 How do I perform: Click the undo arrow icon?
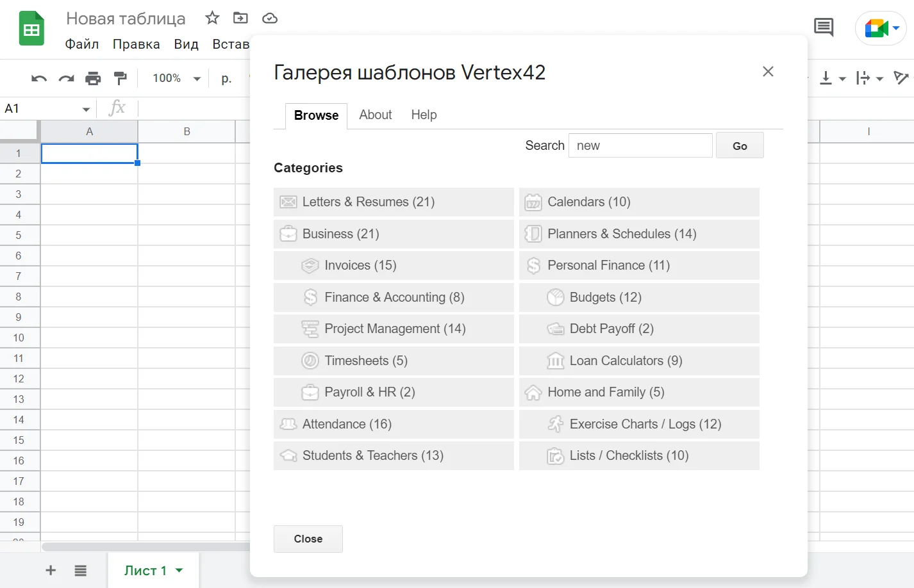tap(39, 79)
